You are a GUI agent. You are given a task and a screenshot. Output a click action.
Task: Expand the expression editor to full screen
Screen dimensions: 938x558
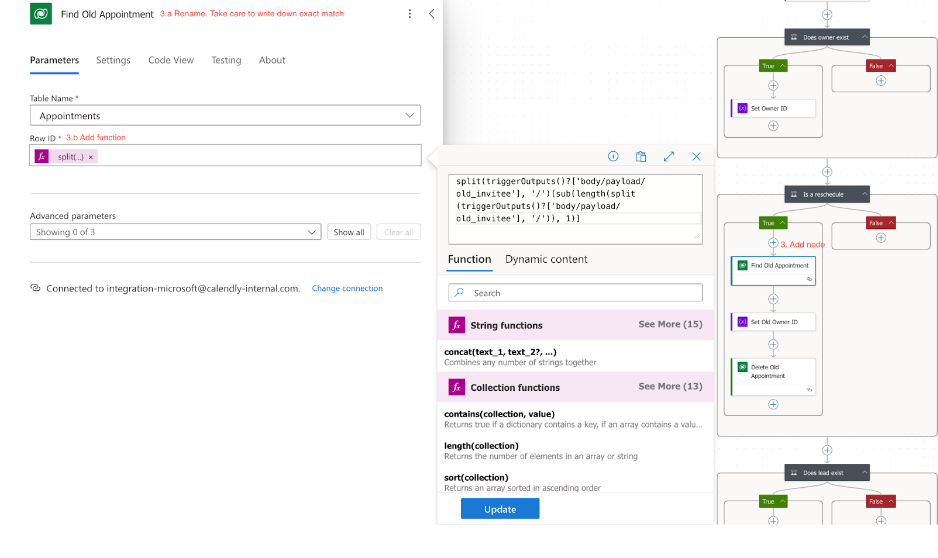(669, 156)
